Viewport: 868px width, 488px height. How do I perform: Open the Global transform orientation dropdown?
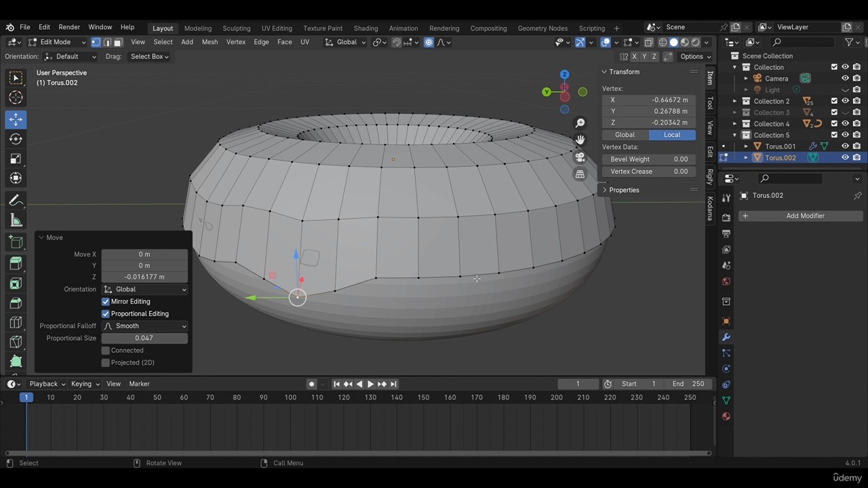tap(345, 42)
